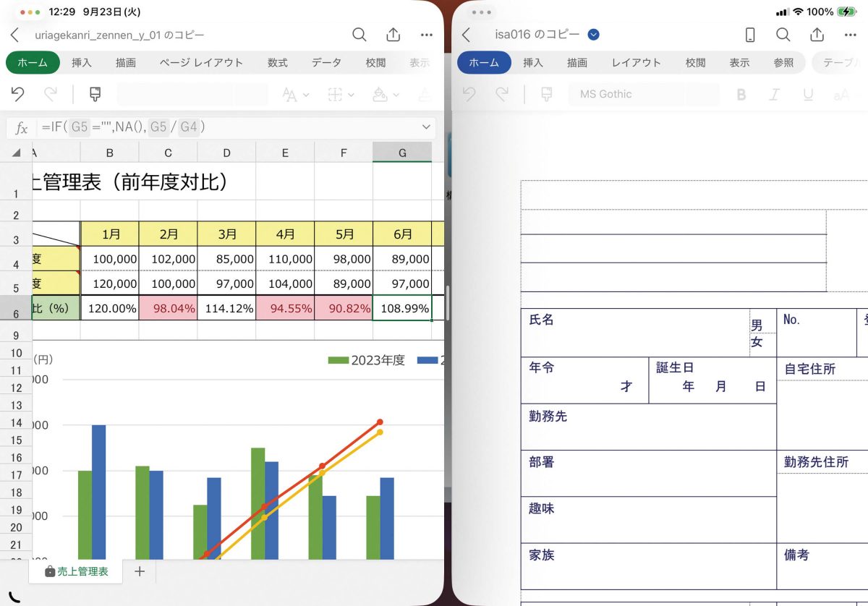
Task: Open the fill color dropdown in Excel
Action: point(386,95)
